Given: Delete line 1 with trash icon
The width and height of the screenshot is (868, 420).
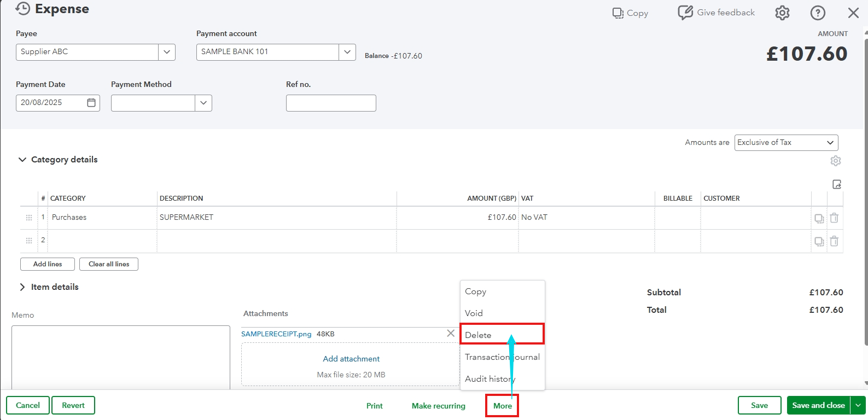Looking at the screenshot, I should [x=834, y=218].
